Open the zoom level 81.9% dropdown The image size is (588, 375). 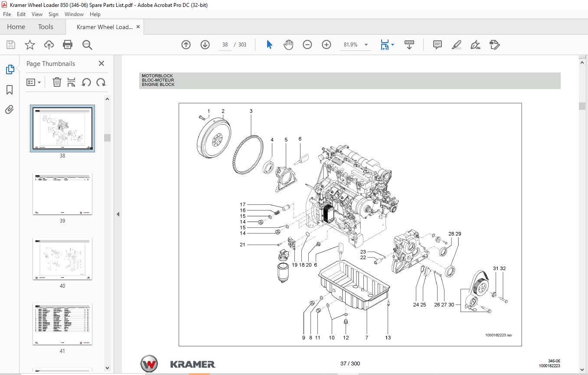366,45
